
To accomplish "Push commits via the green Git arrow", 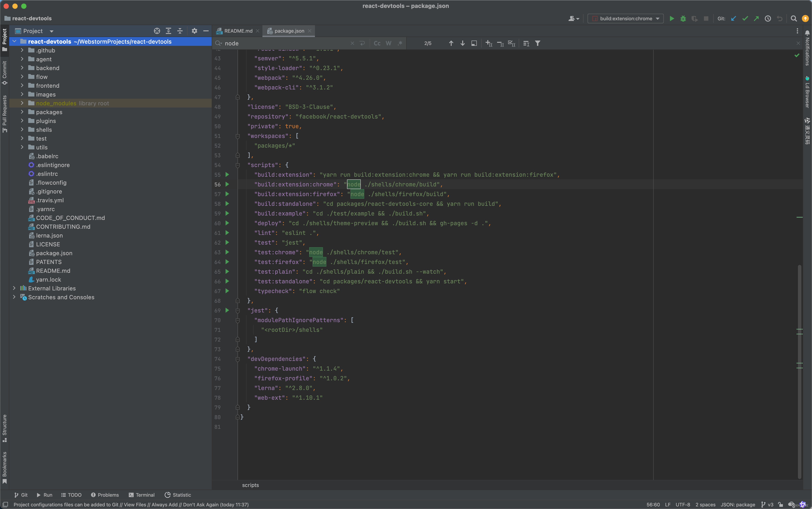I will coord(756,19).
